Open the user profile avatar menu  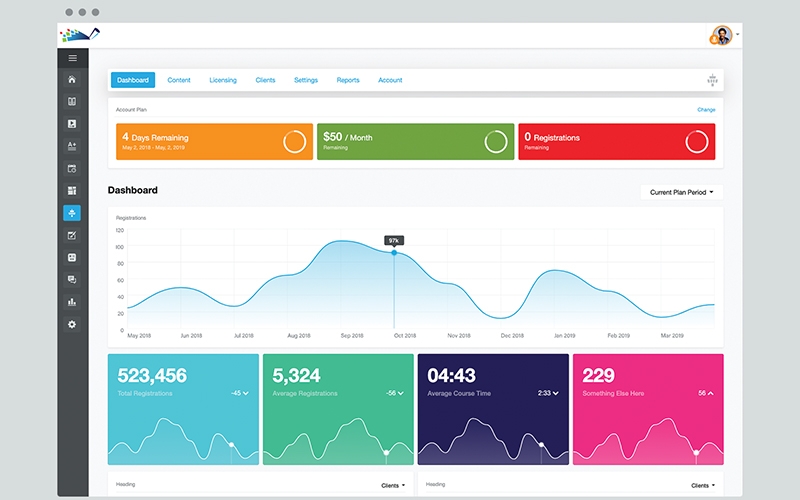[722, 35]
